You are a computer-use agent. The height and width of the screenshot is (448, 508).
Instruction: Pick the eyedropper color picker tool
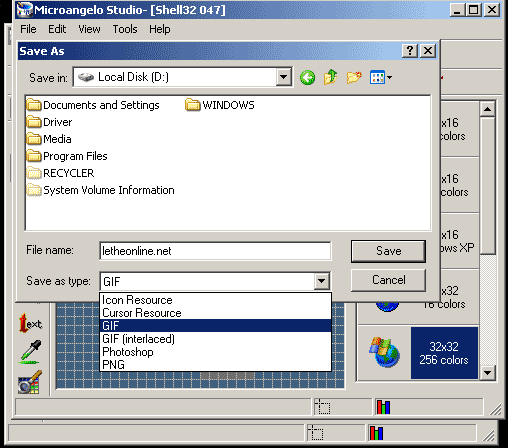click(x=30, y=352)
